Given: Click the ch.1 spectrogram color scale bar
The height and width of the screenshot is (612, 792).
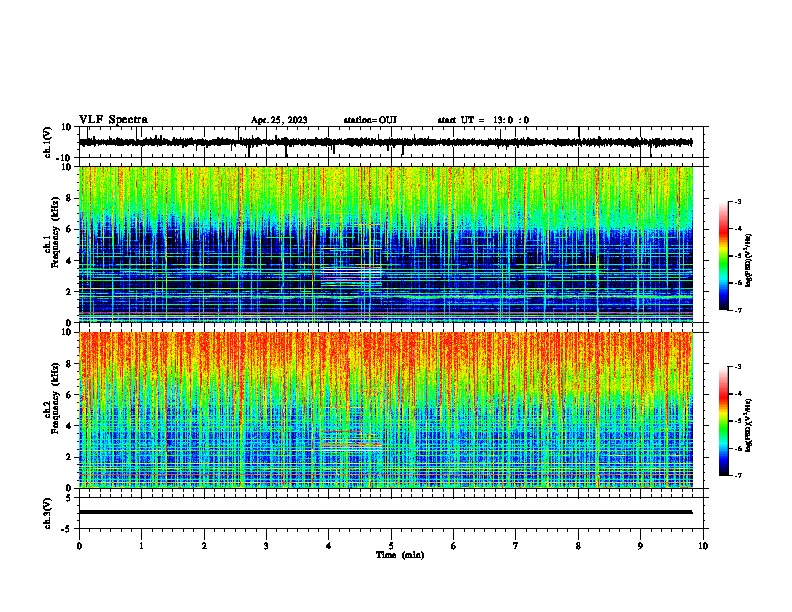Looking at the screenshot, I should (723, 256).
